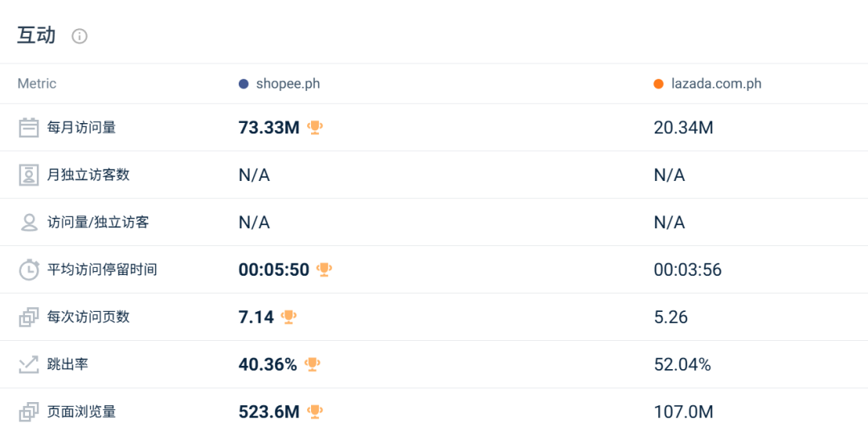This screenshot has width=868, height=431.
Task: Click the calendar icon for 每月访问量
Action: pos(29,128)
